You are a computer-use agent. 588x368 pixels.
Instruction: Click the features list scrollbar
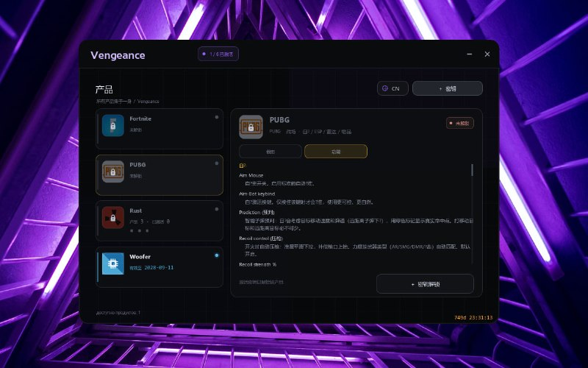click(472, 170)
